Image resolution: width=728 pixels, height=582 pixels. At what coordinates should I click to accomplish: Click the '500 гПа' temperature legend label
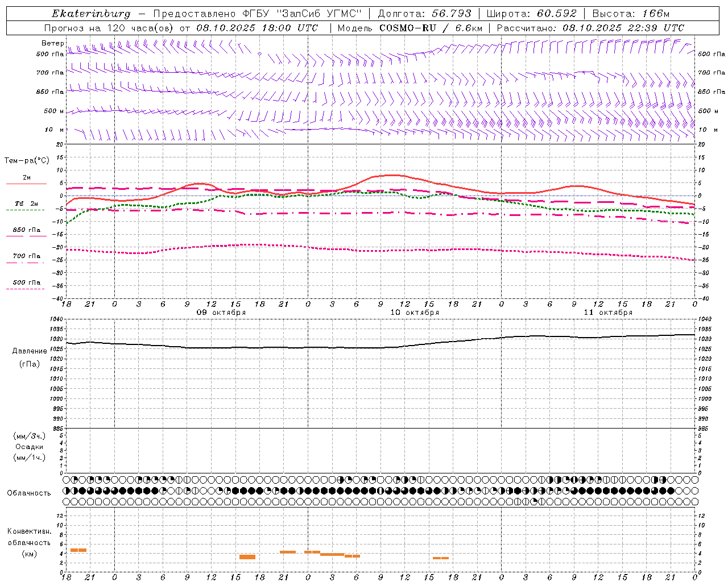click(x=27, y=282)
